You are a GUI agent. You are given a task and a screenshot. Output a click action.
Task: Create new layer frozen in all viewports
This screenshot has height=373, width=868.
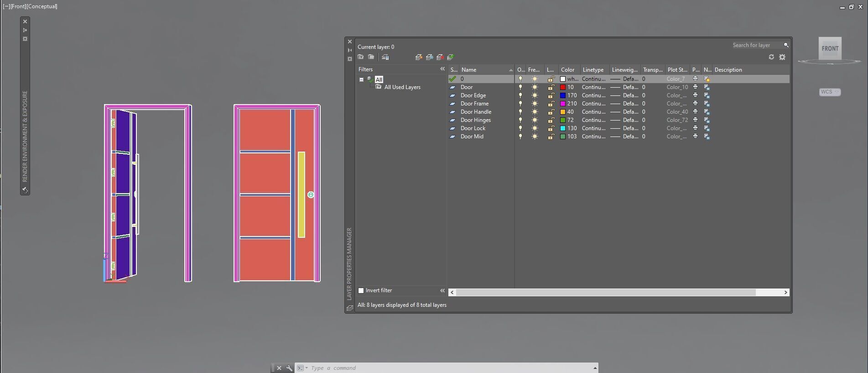click(429, 57)
